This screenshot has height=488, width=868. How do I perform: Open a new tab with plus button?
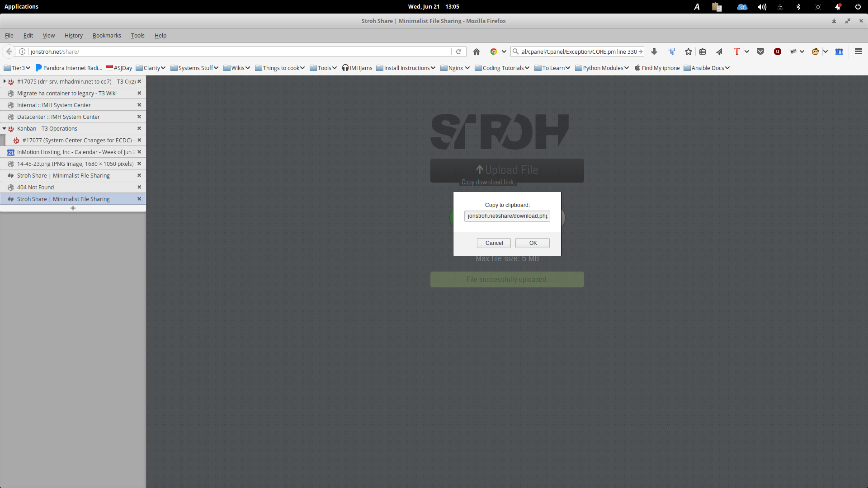point(73,208)
